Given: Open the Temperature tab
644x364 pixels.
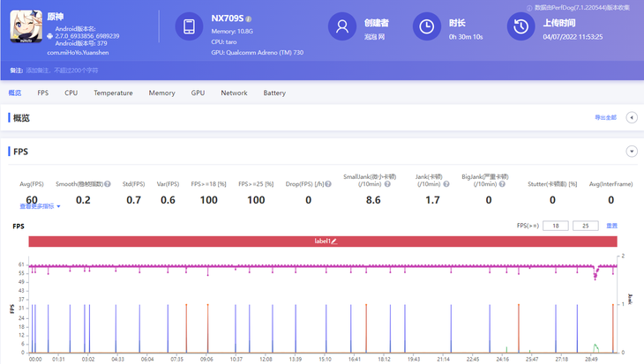Looking at the screenshot, I should (x=113, y=93).
